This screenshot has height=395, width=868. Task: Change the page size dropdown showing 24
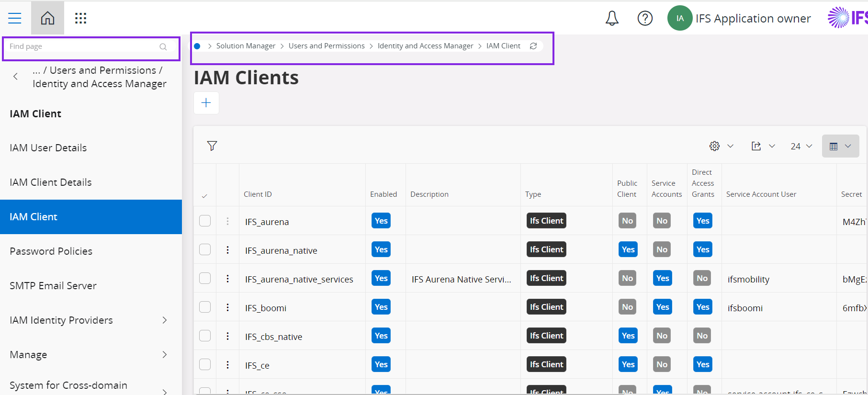click(801, 146)
